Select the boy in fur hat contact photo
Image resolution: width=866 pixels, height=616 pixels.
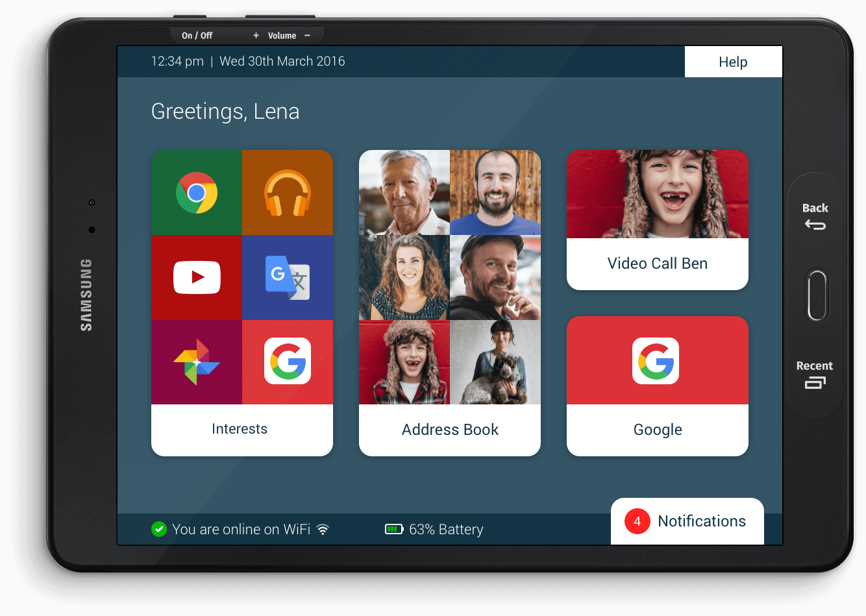click(404, 362)
